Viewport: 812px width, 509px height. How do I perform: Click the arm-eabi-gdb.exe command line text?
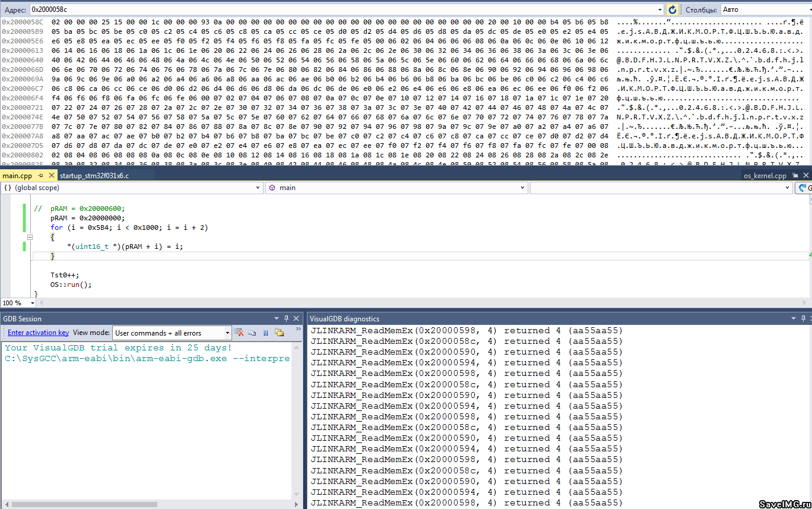pyautogui.click(x=147, y=359)
